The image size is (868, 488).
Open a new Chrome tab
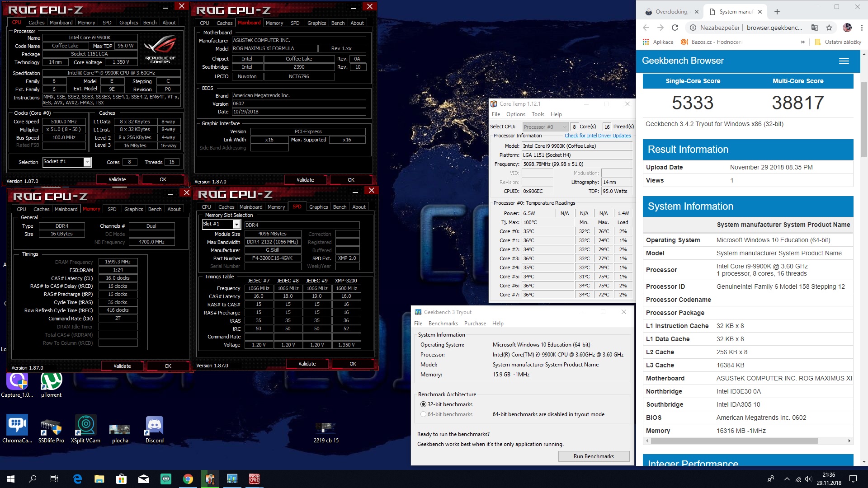[777, 12]
